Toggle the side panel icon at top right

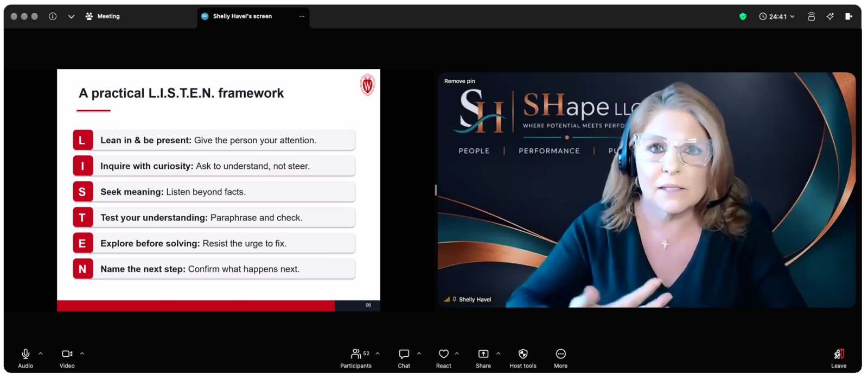(x=848, y=16)
